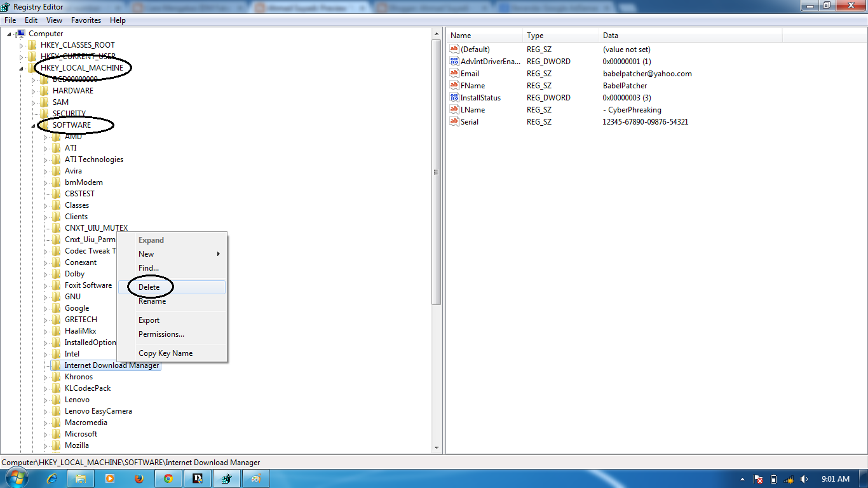Select Find... from the context menu
Viewport: 868px width, 488px height.
point(172,268)
